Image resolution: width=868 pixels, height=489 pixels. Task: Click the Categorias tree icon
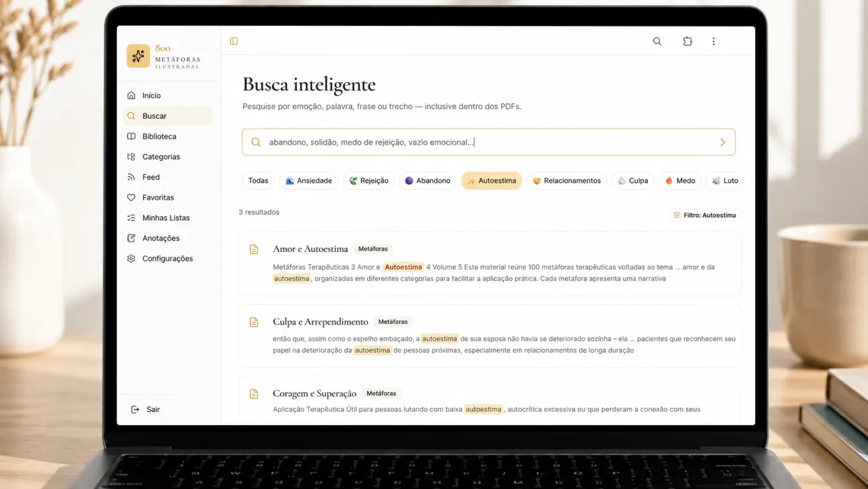click(x=131, y=157)
